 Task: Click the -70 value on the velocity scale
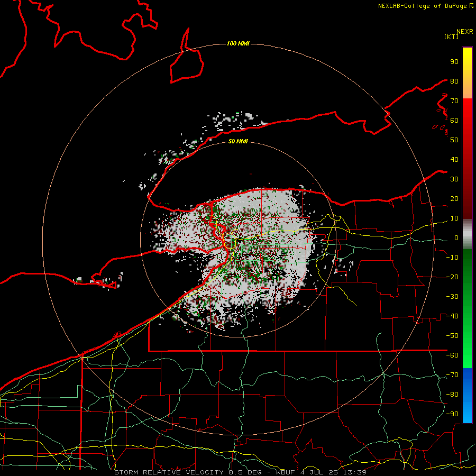pos(452,375)
